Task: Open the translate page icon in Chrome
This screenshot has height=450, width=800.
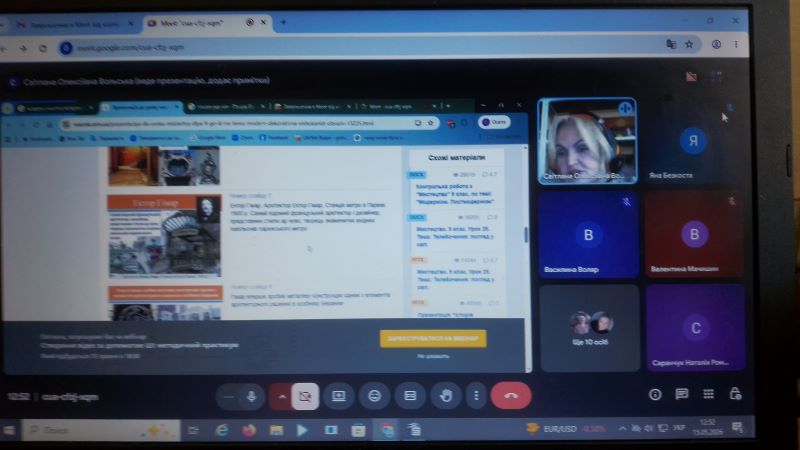Action: [671, 45]
